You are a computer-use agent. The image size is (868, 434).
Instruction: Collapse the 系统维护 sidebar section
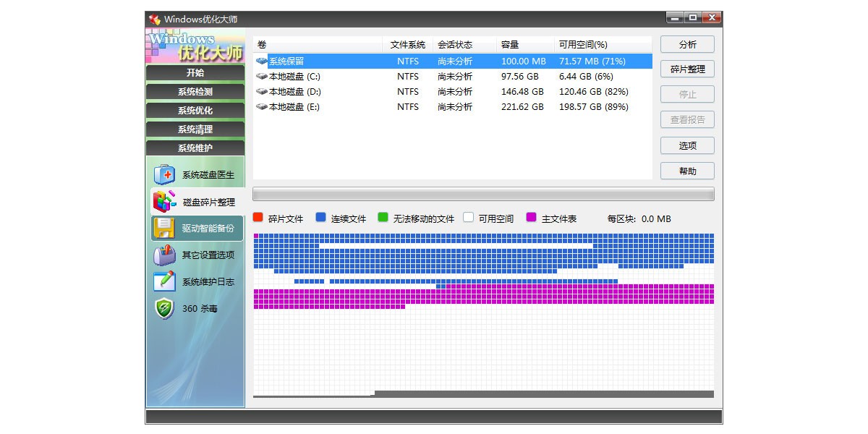point(195,148)
